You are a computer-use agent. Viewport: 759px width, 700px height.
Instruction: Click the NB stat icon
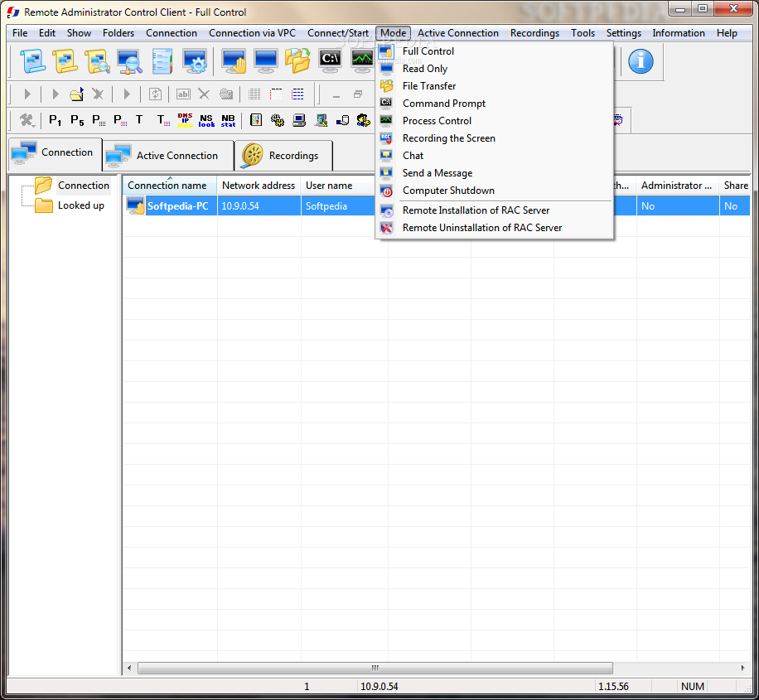click(x=228, y=120)
